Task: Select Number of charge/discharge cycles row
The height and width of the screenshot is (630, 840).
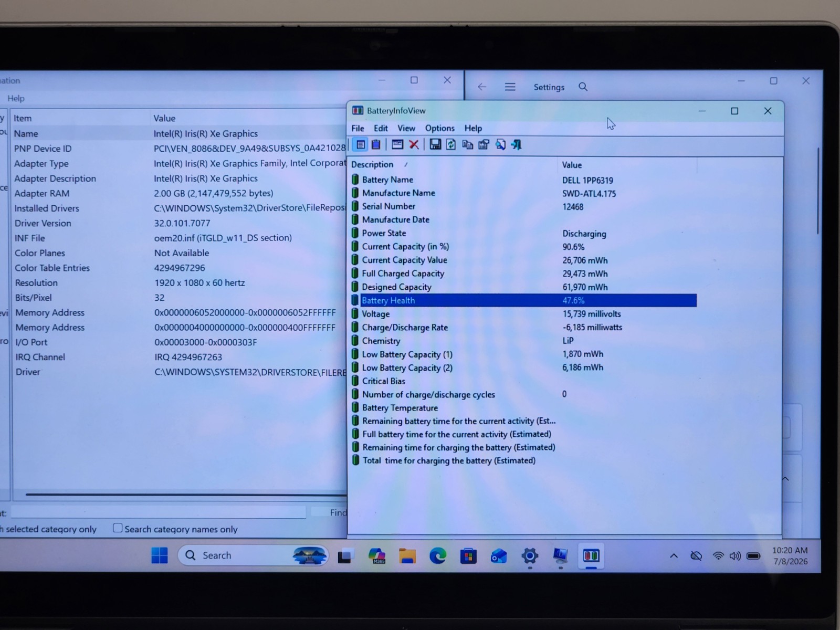Action: (523, 394)
